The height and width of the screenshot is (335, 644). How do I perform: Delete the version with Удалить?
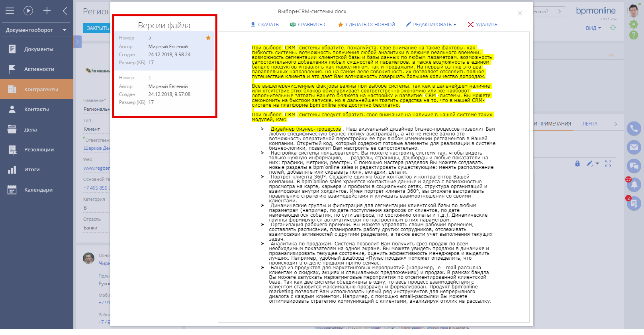click(482, 24)
